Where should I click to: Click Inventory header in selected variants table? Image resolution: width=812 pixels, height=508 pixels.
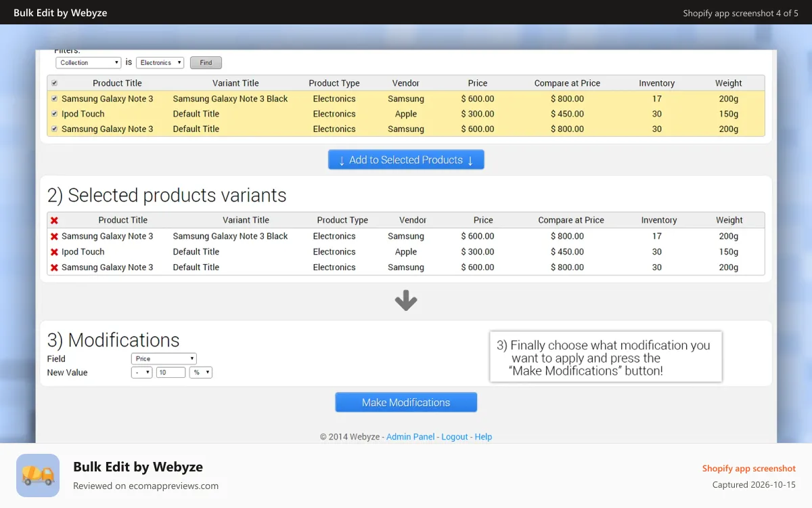(x=659, y=220)
